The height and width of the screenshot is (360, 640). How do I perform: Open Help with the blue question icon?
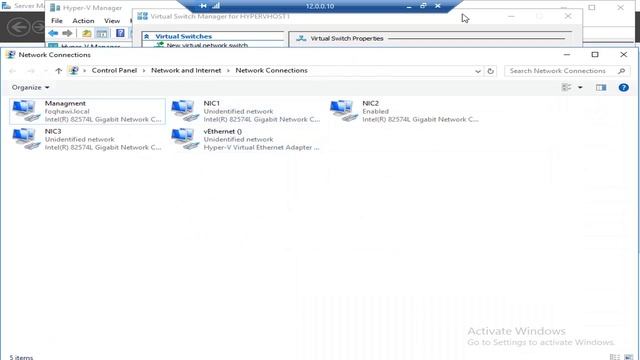623,87
